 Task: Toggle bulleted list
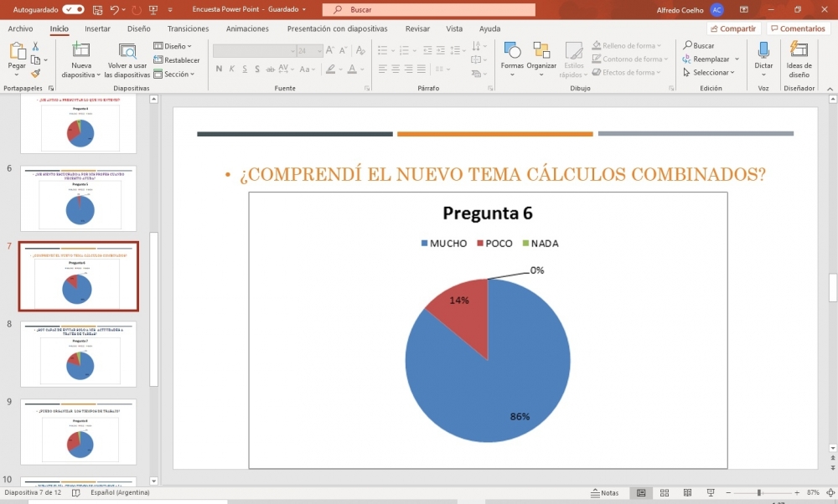tap(383, 50)
